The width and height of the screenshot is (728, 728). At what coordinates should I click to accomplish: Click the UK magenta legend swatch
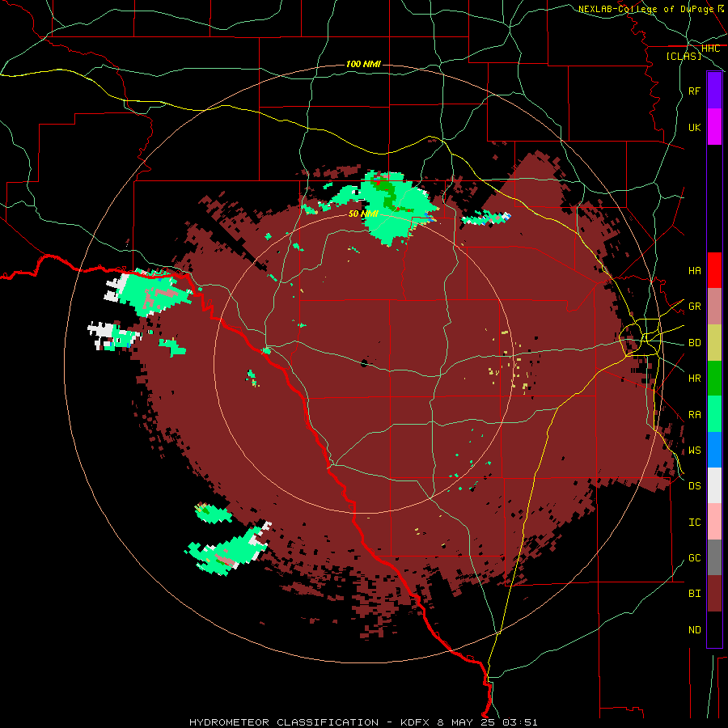(x=714, y=127)
